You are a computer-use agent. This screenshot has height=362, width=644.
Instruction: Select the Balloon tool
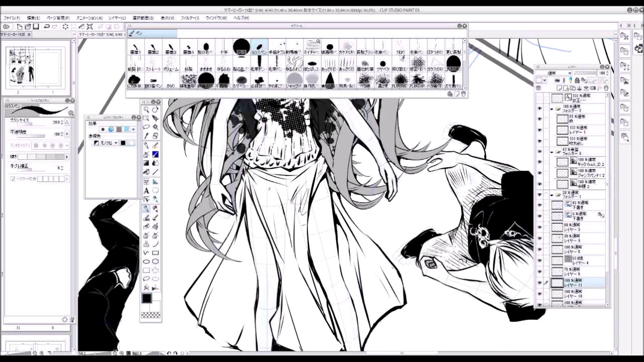click(x=155, y=191)
